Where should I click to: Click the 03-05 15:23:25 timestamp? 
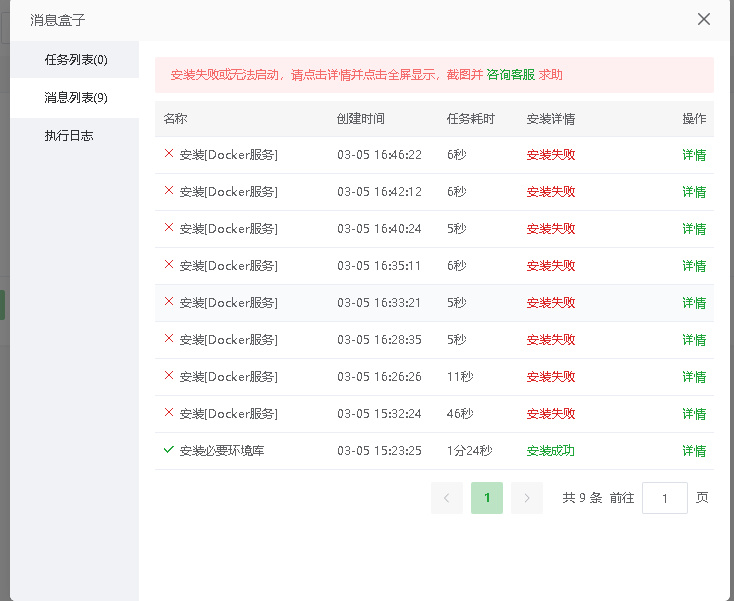point(379,451)
